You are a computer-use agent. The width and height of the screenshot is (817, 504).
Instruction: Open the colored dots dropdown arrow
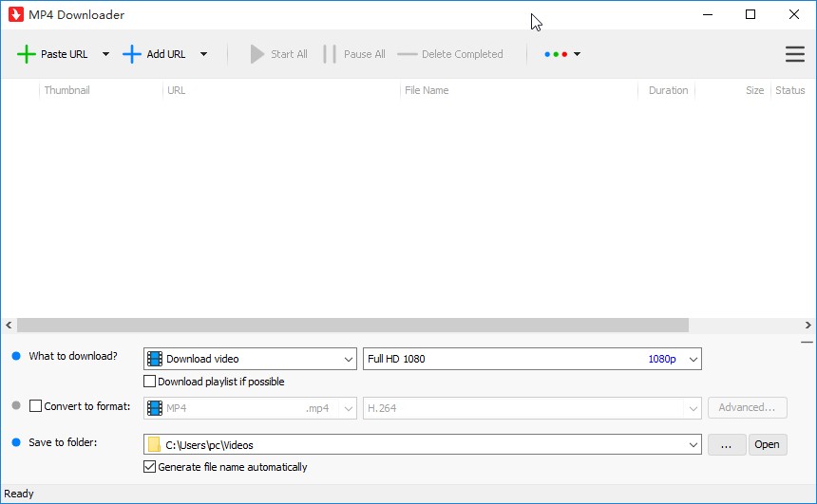coord(577,54)
